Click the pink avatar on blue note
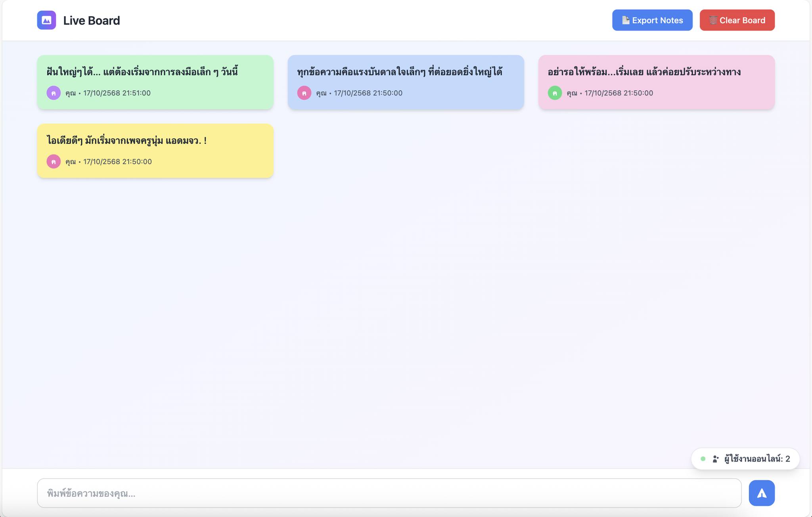Screen dimensions: 812x517 coord(304,93)
